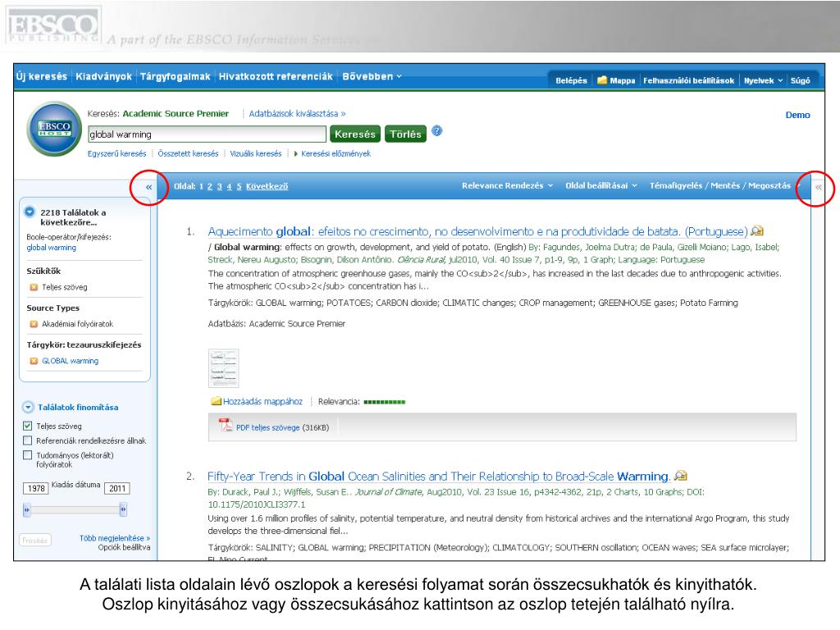The height and width of the screenshot is (630, 840).
Task: Go to results page 5
Action: point(239,186)
